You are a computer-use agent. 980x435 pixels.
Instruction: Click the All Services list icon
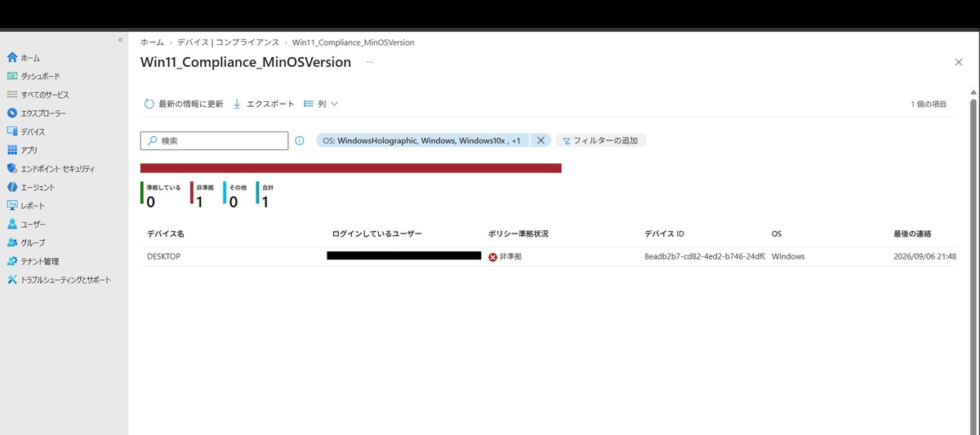pos(11,95)
